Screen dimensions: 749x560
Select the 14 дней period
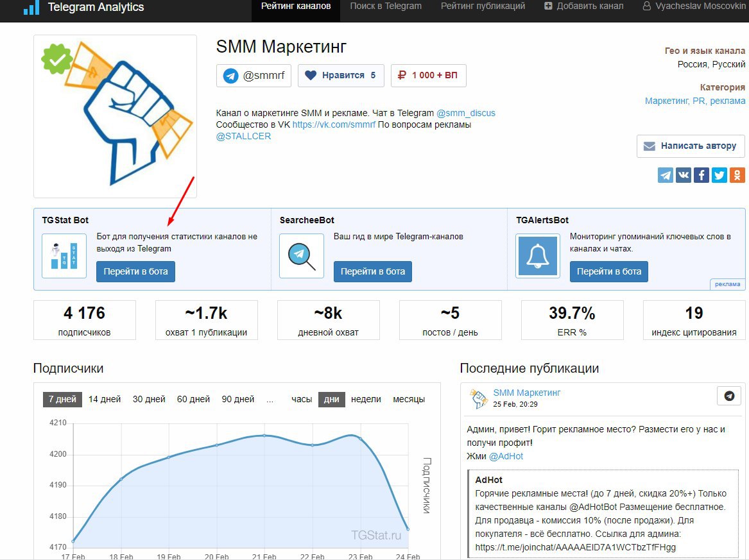[105, 399]
